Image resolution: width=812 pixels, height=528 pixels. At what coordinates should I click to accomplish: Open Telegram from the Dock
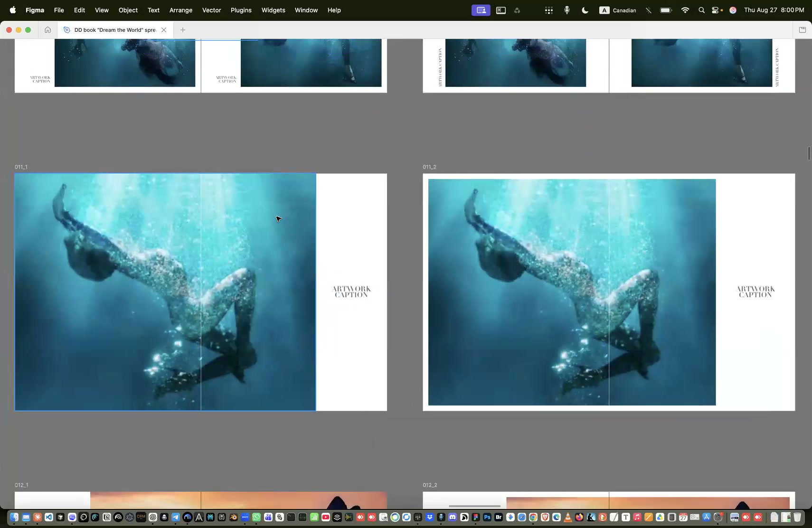click(x=176, y=517)
